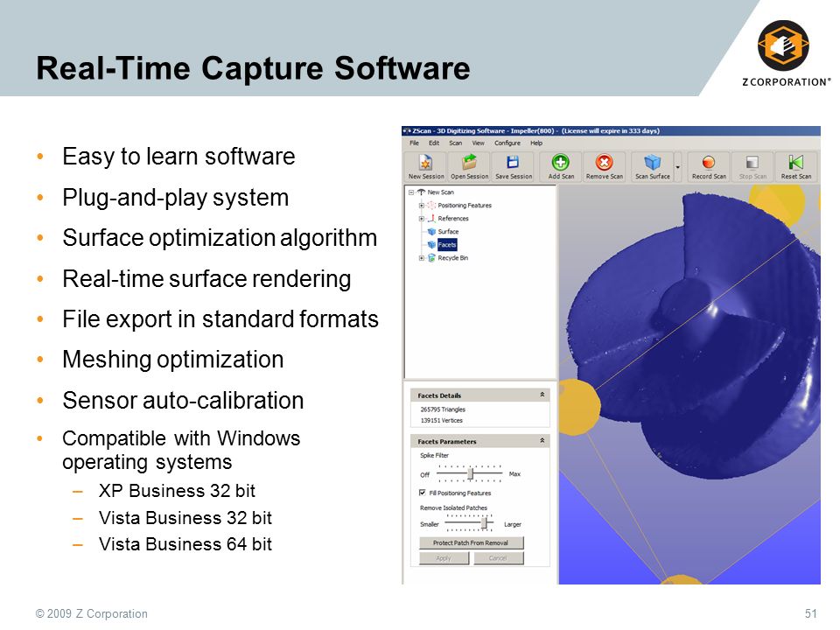
Task: Click the Spike Filter slider handle
Action: pos(471,474)
